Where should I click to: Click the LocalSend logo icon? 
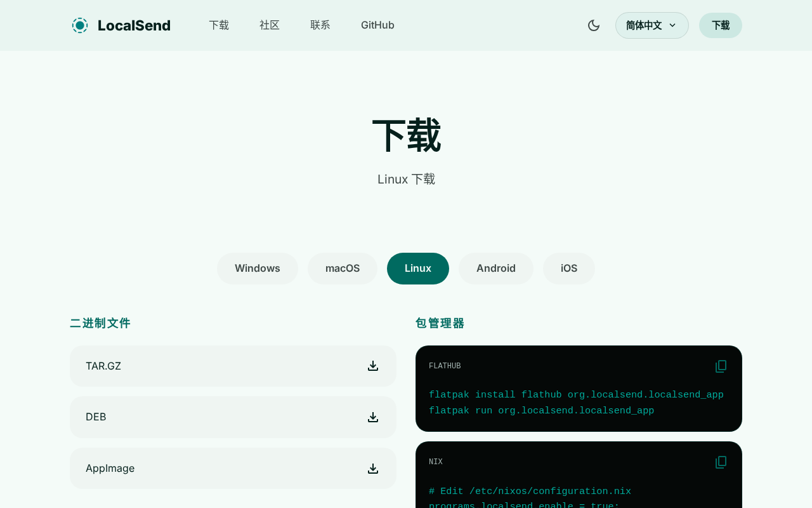[80, 25]
